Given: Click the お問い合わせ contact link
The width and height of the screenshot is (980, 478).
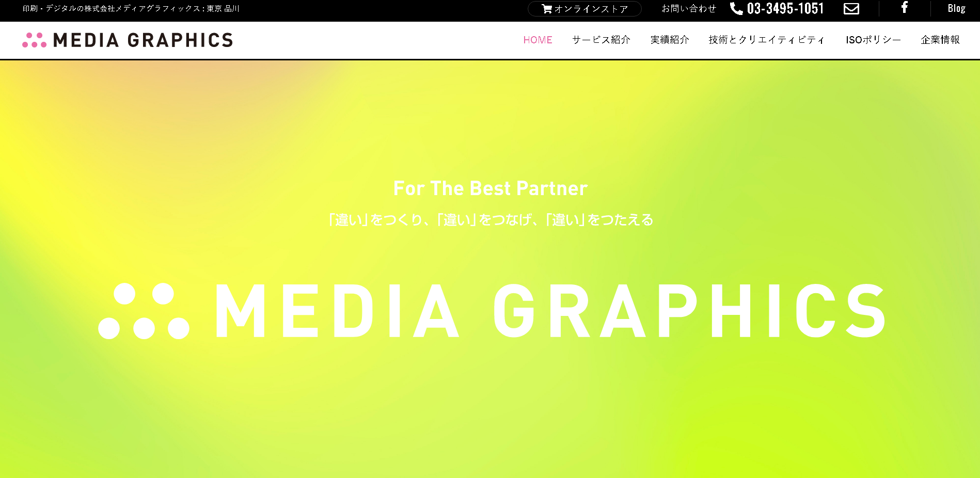Looking at the screenshot, I should click(x=689, y=9).
